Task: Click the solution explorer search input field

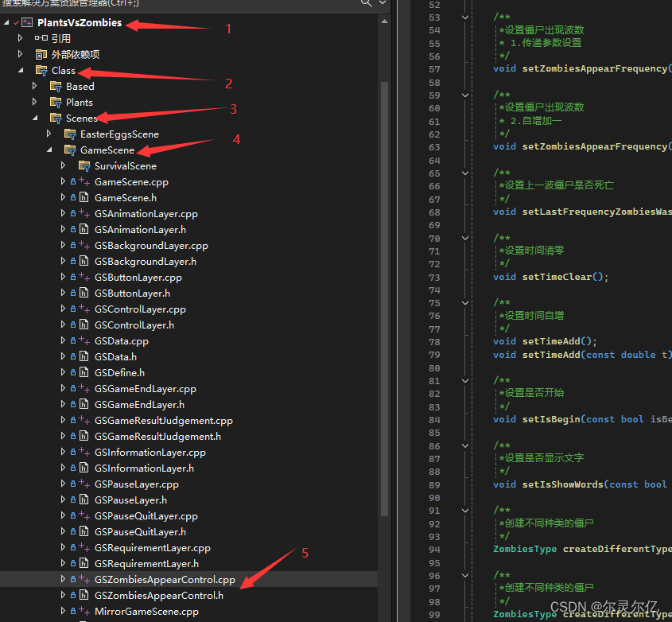Action: click(x=178, y=3)
